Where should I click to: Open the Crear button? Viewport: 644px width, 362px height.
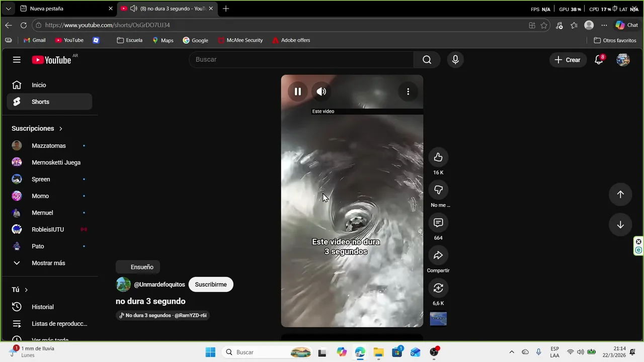pos(568,60)
